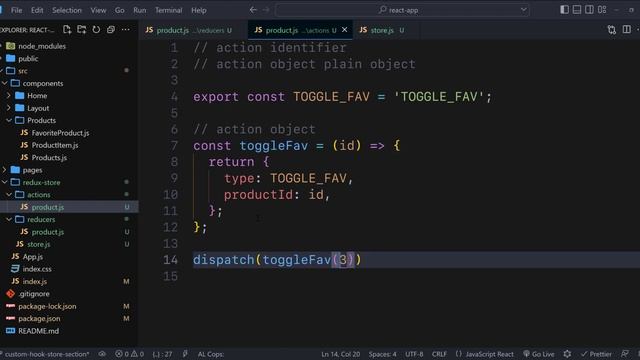Click Ln 14, Col 20 cursor position

(340, 354)
